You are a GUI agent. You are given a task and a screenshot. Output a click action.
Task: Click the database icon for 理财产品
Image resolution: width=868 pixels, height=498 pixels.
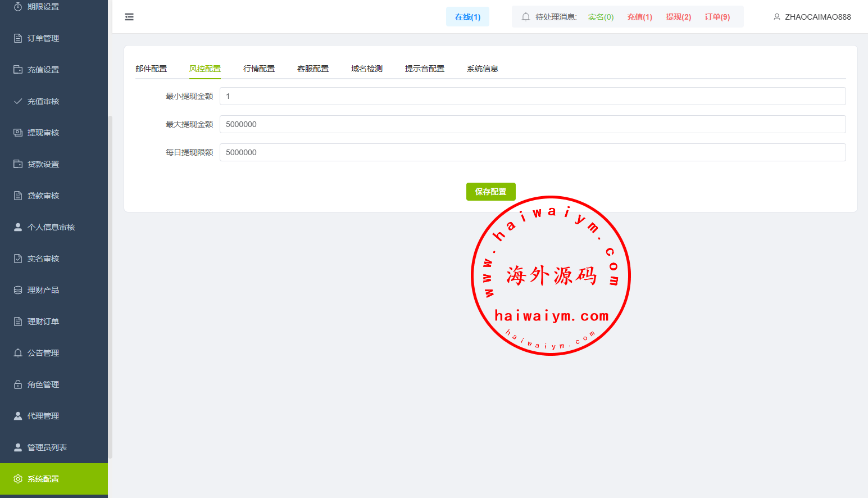tap(18, 290)
